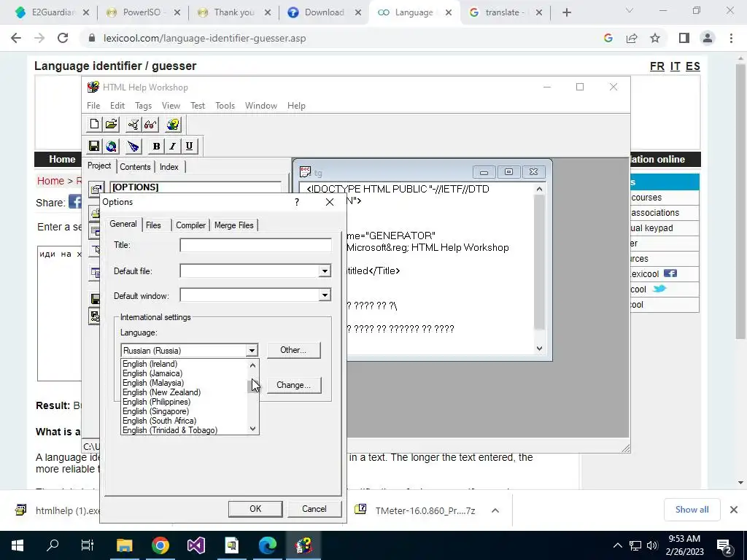This screenshot has height=560, width=747.
Task: Switch to the Contents tab
Action: tap(135, 167)
